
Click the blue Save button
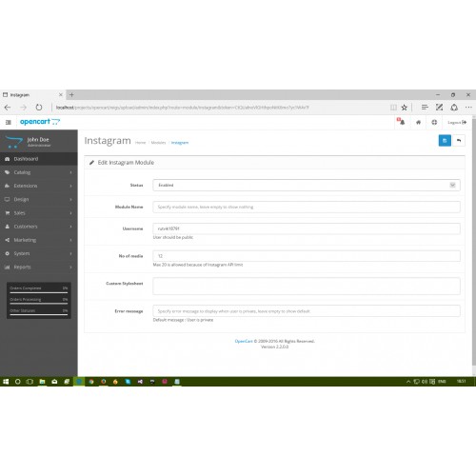[445, 141]
